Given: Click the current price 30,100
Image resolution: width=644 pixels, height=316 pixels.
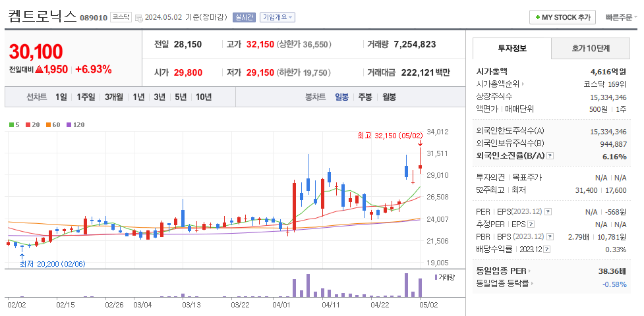Looking at the screenshot, I should pyautogui.click(x=36, y=51).
